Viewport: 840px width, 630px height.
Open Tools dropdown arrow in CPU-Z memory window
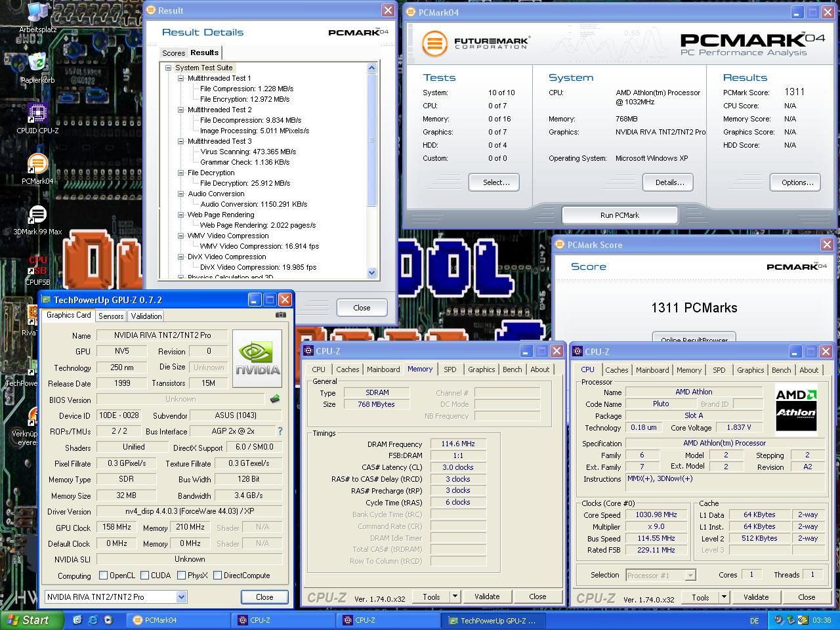[x=455, y=596]
